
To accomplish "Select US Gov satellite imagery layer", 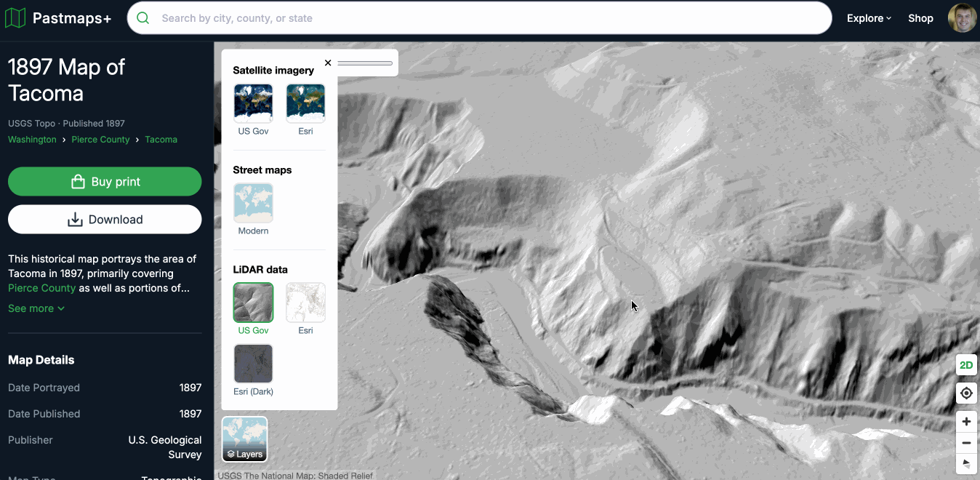I will 253,103.
